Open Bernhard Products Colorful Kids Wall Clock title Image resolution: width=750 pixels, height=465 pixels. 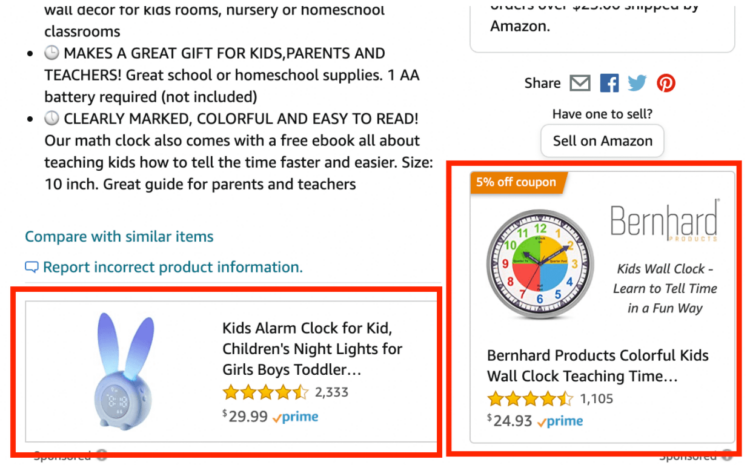pyautogui.click(x=597, y=366)
